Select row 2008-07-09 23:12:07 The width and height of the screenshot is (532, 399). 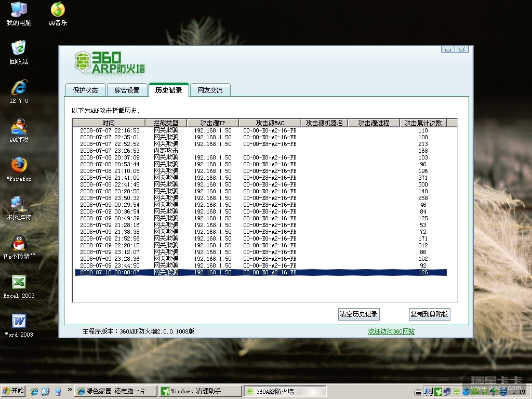261,252
